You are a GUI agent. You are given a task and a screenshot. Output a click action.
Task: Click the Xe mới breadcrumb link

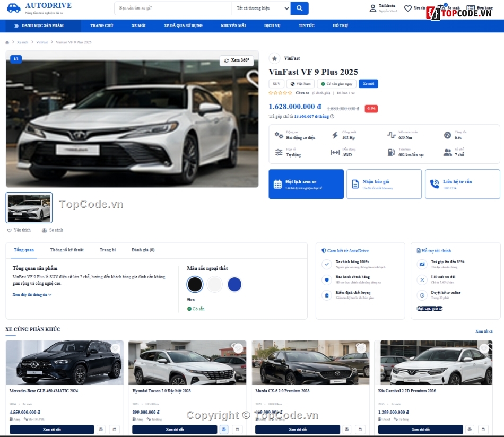pyautogui.click(x=22, y=42)
